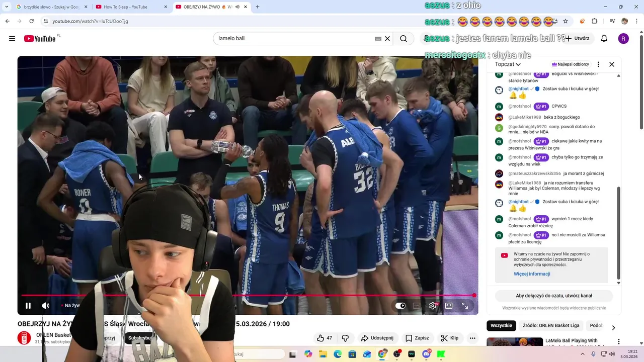Go to the YouTube home logo

click(x=40, y=39)
